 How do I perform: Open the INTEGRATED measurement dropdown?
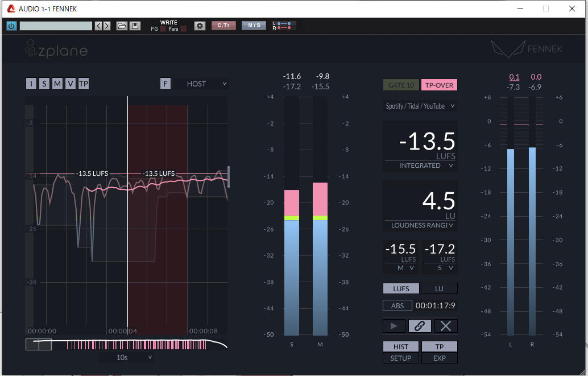coord(421,166)
